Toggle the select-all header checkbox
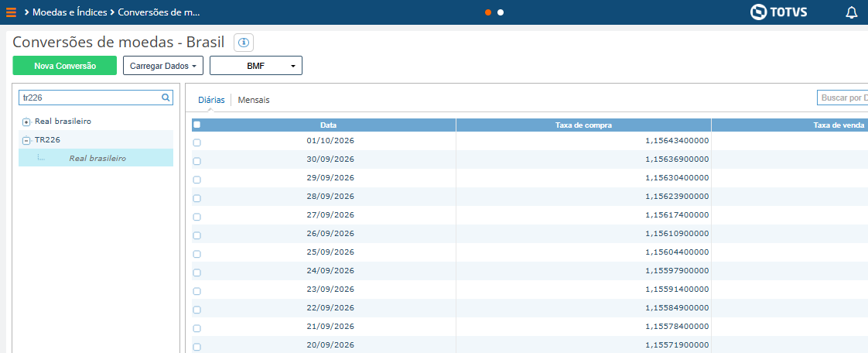Viewport: 868px width, 353px height. [x=196, y=125]
